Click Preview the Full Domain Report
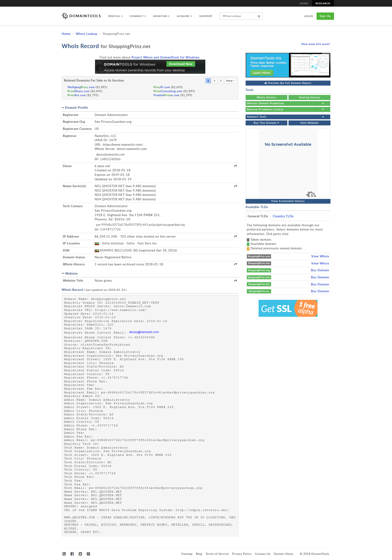392x560 pixels. coord(288,83)
